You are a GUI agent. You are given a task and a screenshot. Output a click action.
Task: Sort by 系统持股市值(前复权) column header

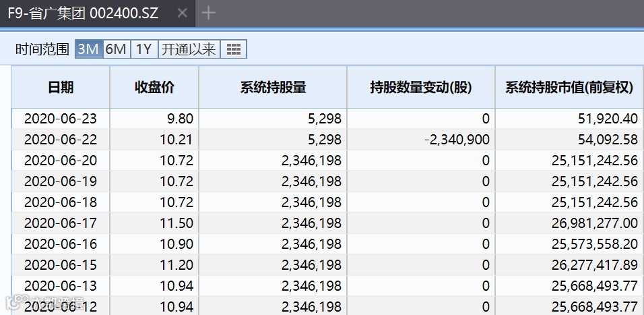coord(569,87)
